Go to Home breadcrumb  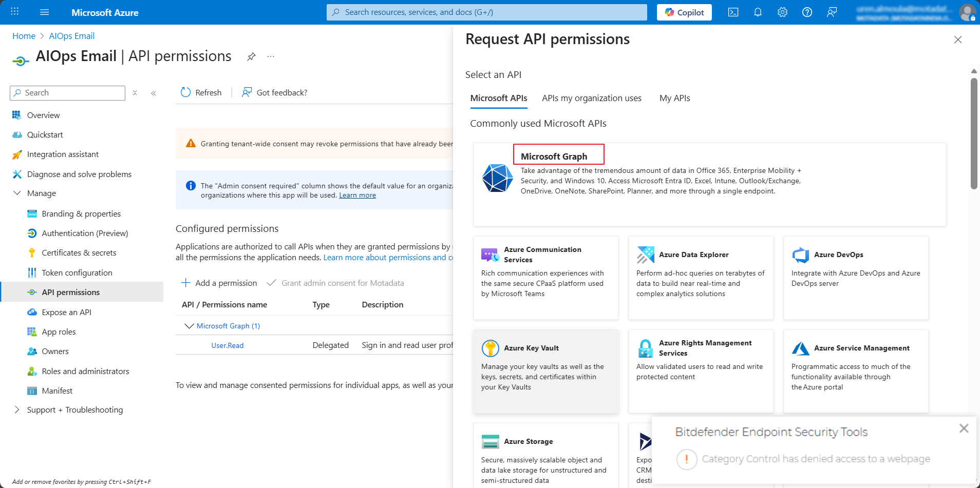point(24,36)
